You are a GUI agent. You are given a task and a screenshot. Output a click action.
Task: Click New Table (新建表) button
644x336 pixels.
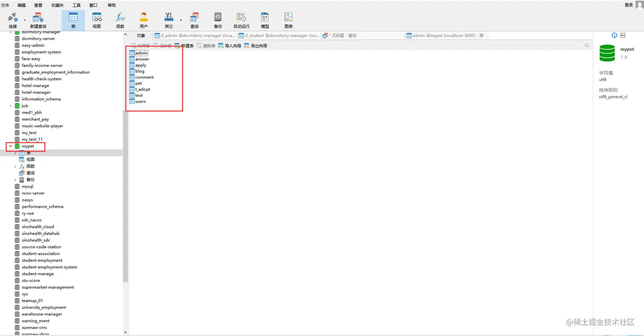184,46
